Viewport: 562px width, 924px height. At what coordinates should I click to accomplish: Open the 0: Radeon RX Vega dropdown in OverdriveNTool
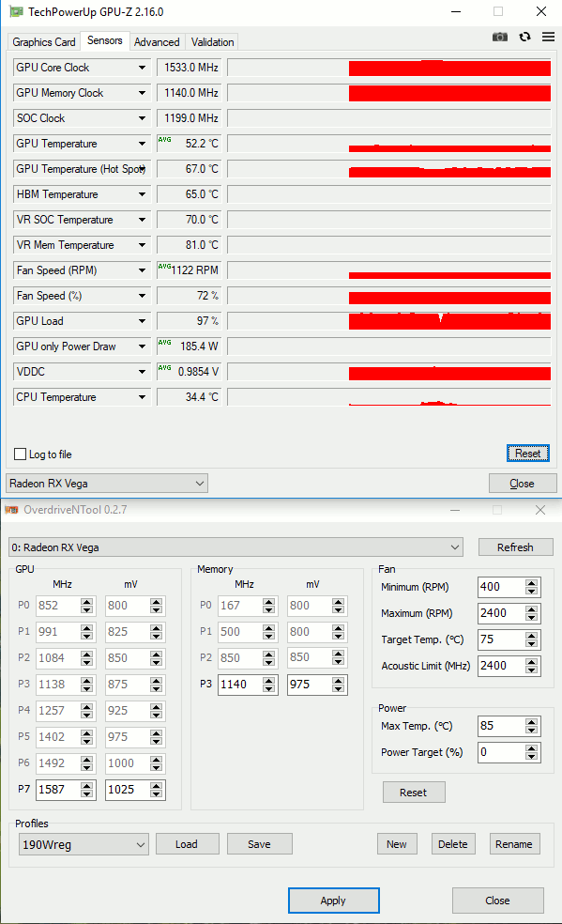(235, 547)
